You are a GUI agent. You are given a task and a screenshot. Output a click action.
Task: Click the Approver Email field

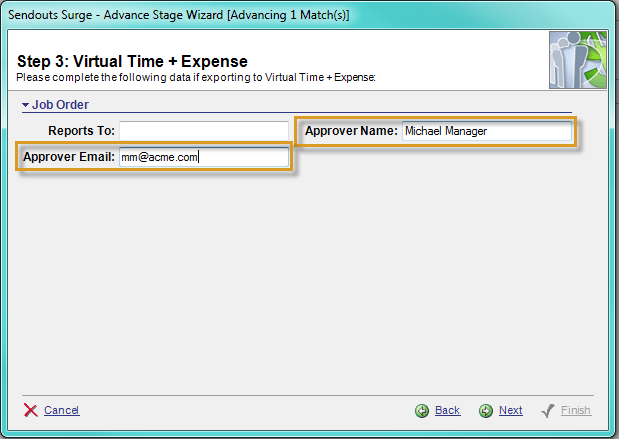point(204,157)
